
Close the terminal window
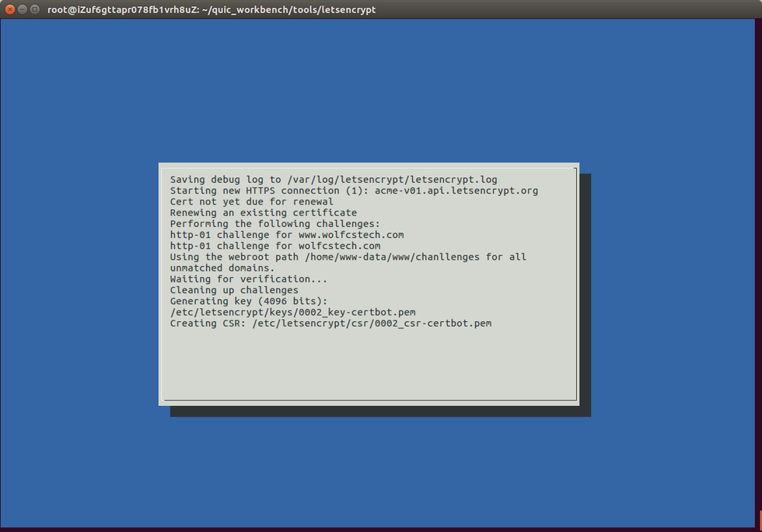tap(9, 9)
